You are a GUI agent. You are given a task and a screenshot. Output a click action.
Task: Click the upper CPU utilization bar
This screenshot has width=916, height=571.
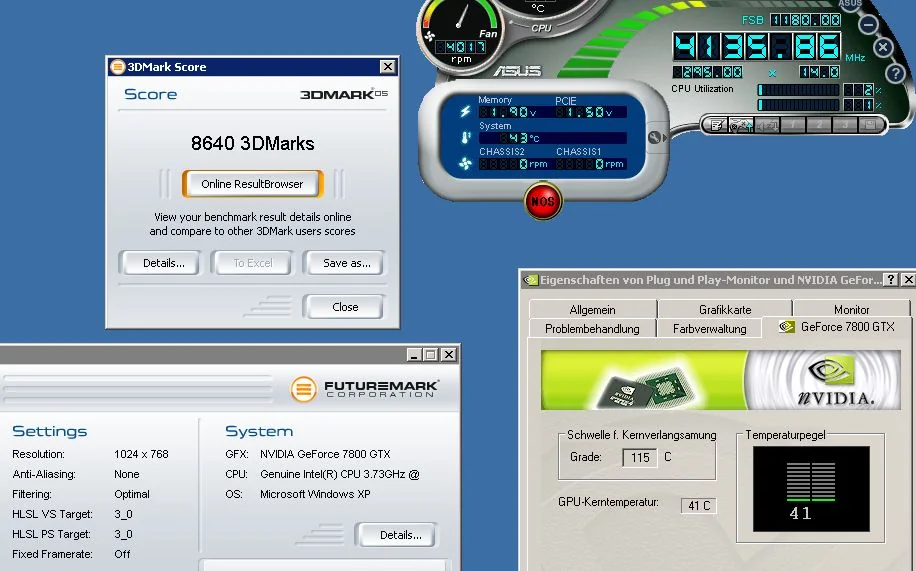(x=799, y=90)
